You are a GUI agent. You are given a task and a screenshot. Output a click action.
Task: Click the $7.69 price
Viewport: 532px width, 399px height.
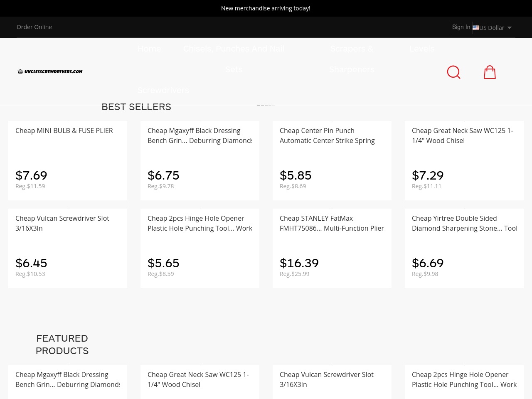31,175
